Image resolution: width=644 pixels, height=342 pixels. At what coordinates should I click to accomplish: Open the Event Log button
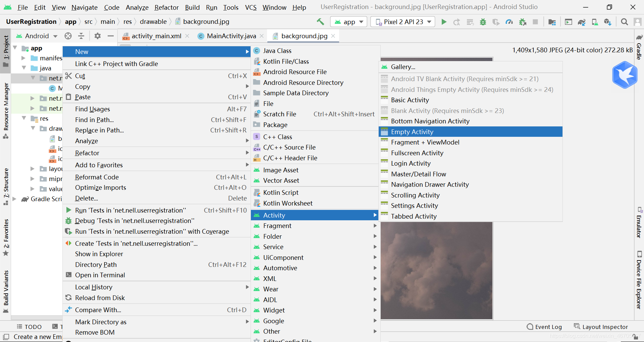pyautogui.click(x=544, y=327)
